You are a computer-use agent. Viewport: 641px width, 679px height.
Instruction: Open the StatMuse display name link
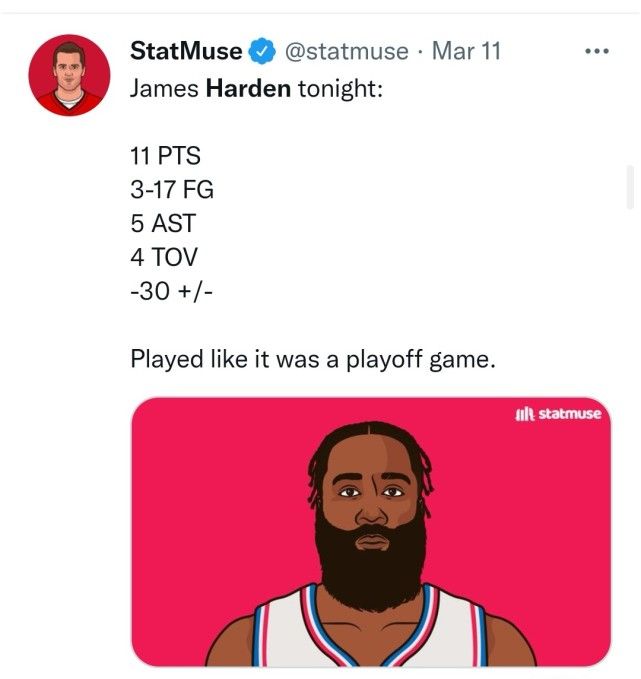click(x=187, y=50)
